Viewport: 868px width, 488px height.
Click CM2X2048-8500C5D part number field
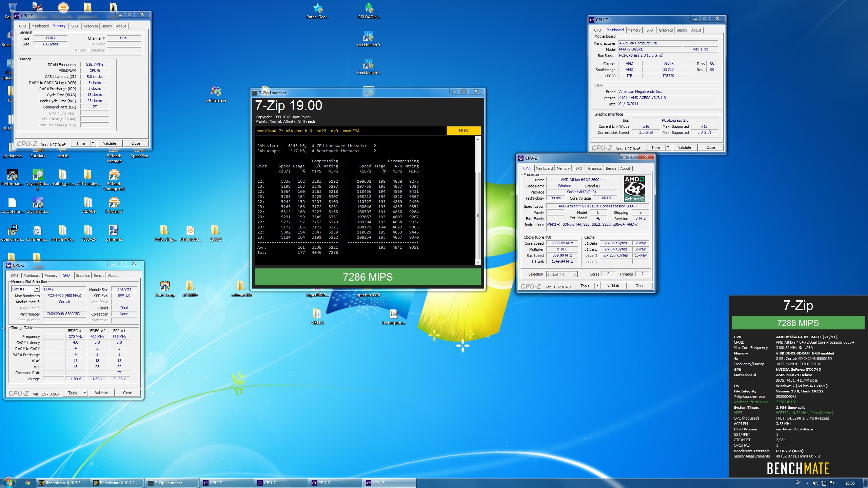(x=64, y=314)
